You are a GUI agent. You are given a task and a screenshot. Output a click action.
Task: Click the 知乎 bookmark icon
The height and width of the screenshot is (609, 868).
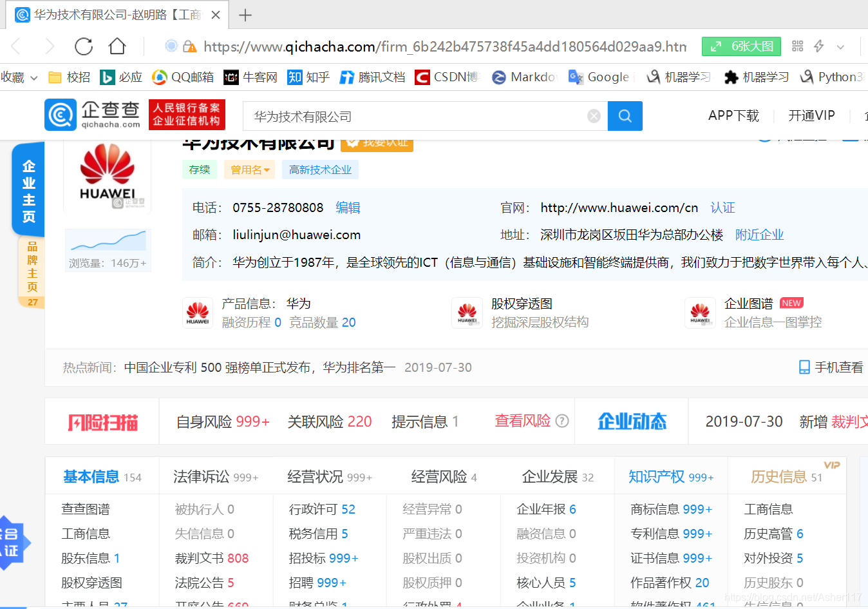pos(294,77)
